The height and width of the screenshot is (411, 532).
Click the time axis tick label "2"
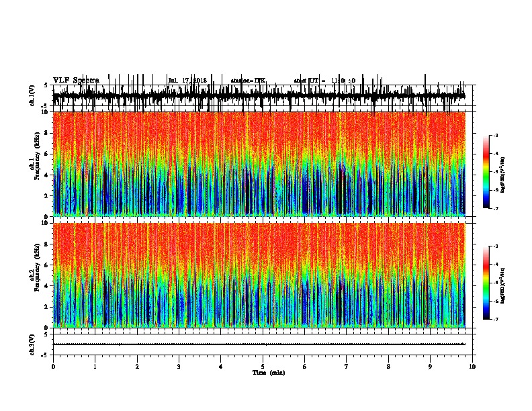tap(137, 367)
